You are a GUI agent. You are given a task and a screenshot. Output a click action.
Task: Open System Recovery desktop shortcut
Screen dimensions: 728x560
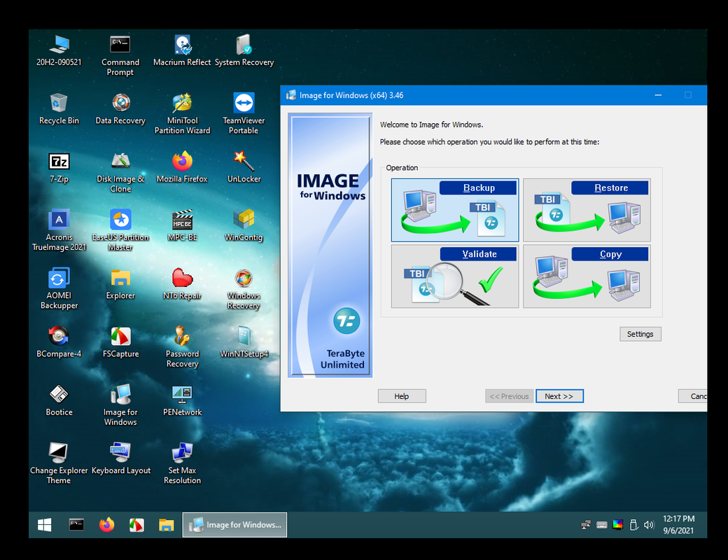(x=244, y=51)
